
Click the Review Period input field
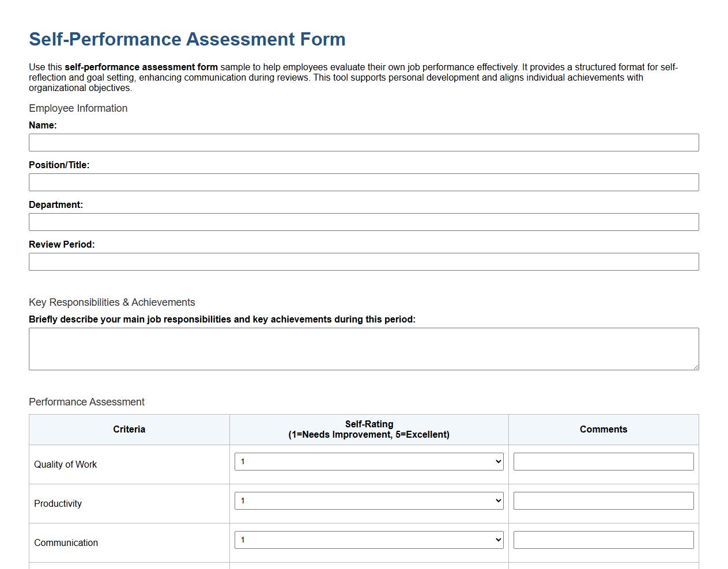click(x=363, y=261)
